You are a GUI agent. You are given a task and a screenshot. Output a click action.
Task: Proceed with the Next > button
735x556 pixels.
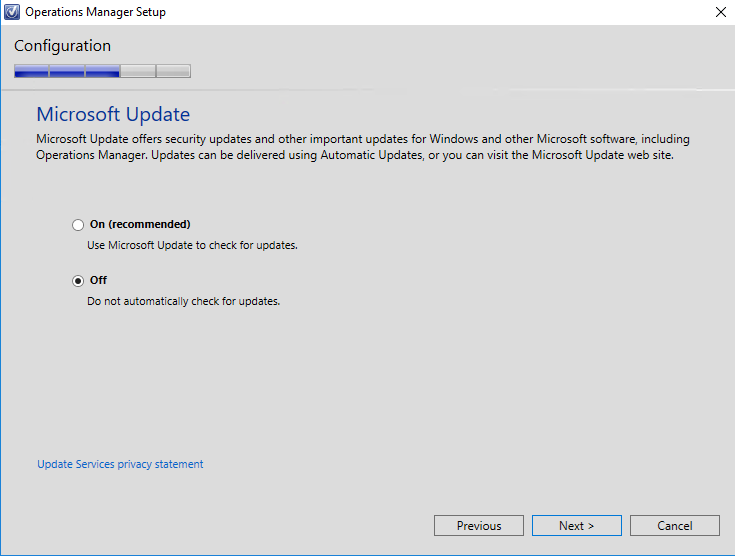click(x=577, y=526)
